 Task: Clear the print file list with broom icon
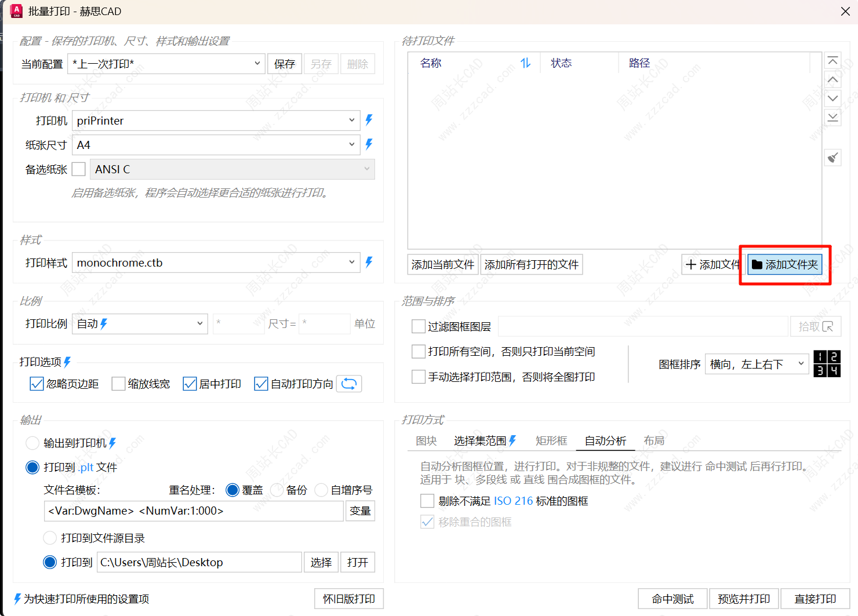point(832,157)
